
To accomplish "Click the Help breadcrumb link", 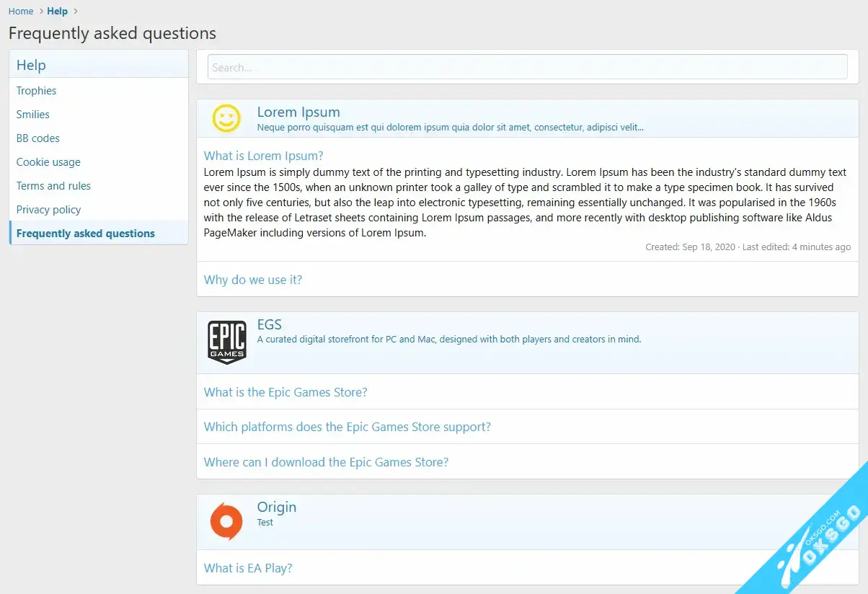I will pos(57,11).
